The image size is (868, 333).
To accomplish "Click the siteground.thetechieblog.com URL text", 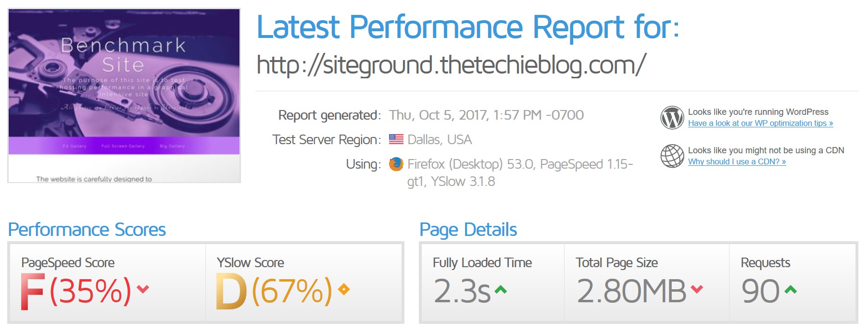I will 451,65.
